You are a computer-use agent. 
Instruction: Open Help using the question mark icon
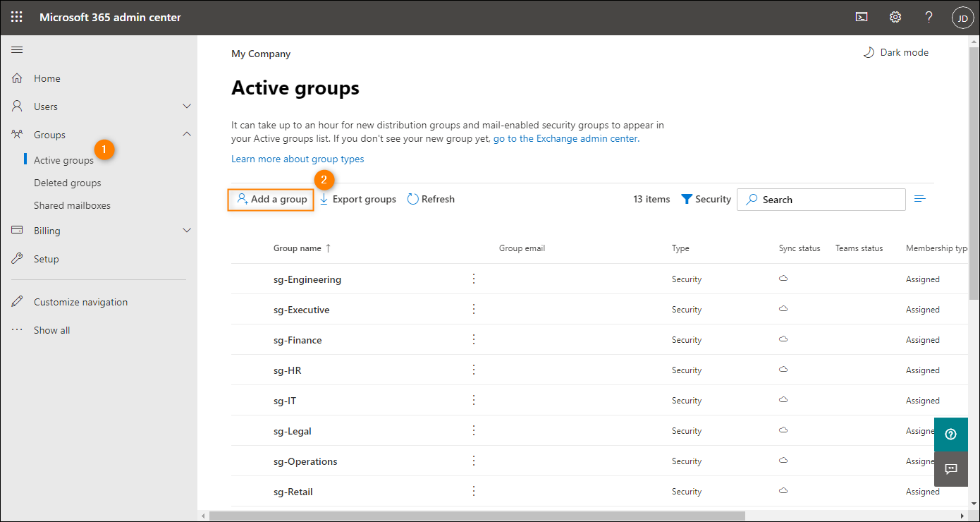pos(929,16)
